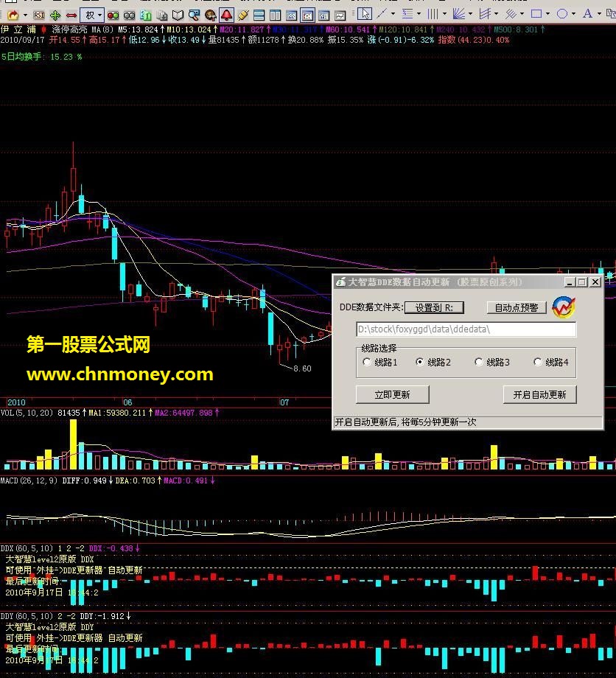
Task: Click the round stock-chart logo in dialog
Action: [x=564, y=307]
